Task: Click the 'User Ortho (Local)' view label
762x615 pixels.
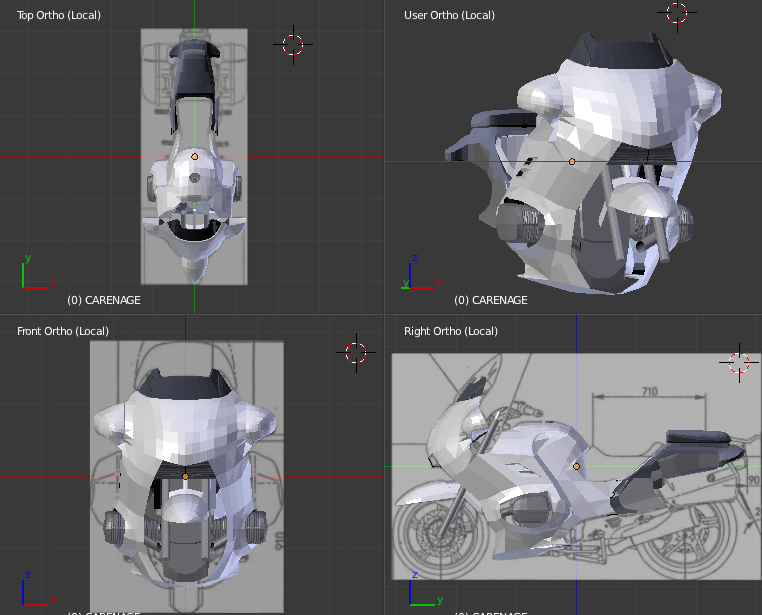Action: pyautogui.click(x=449, y=15)
